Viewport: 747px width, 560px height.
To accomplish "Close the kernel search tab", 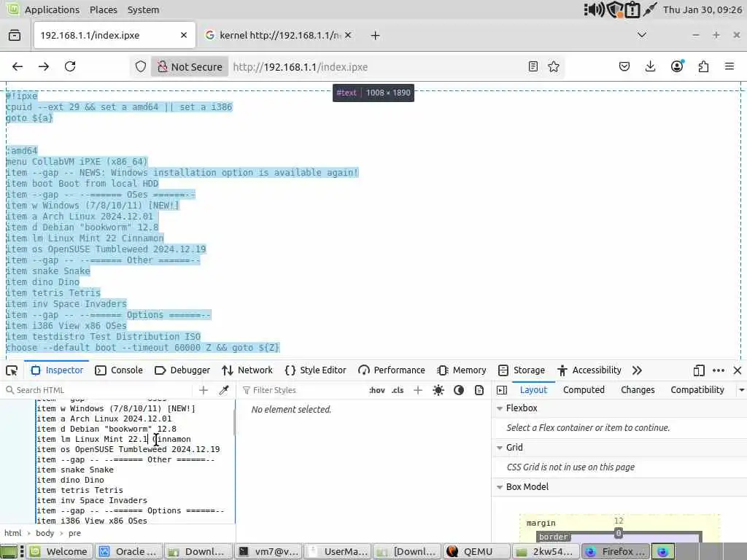I will point(348,35).
